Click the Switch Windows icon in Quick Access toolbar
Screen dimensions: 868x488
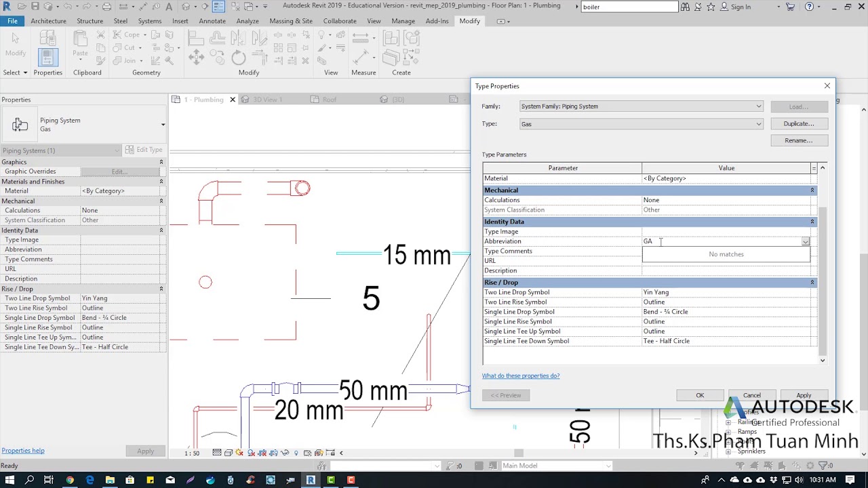tap(248, 7)
